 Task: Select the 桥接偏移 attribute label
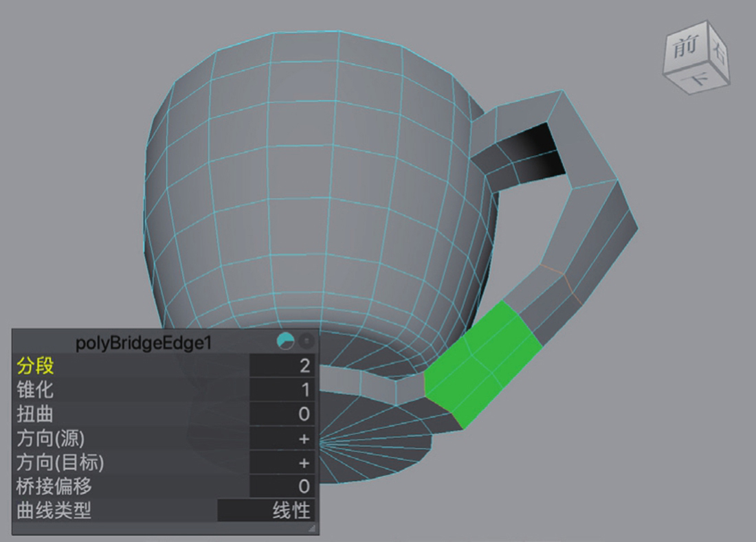click(x=54, y=486)
